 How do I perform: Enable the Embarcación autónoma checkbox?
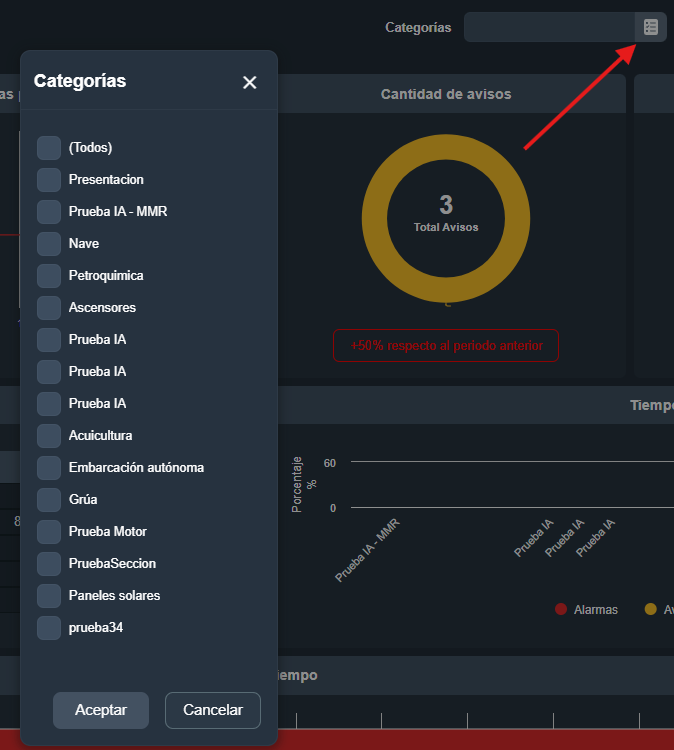[x=49, y=468]
